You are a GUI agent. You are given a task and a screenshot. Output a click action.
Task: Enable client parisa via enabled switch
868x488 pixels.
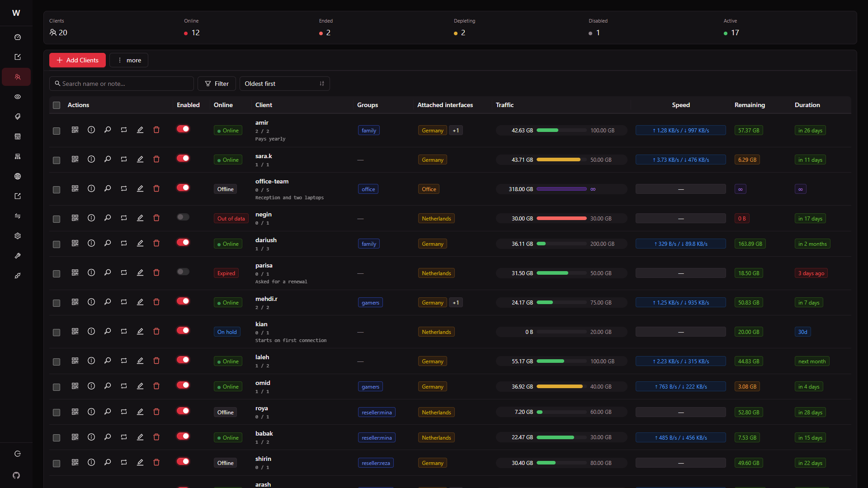click(183, 272)
